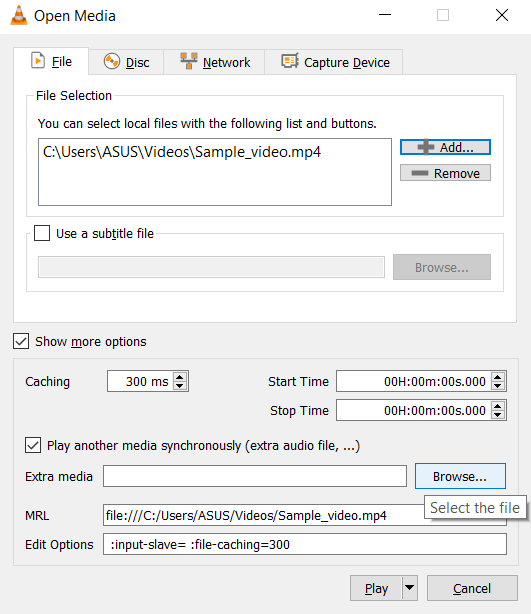Click the minus icon on Remove button
This screenshot has height=614, width=531.
[420, 173]
